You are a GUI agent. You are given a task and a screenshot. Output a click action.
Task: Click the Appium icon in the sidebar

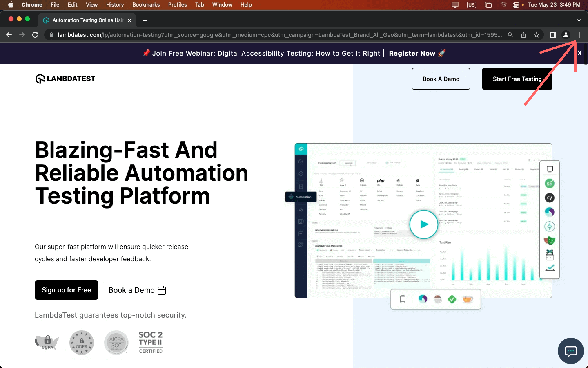[550, 212]
